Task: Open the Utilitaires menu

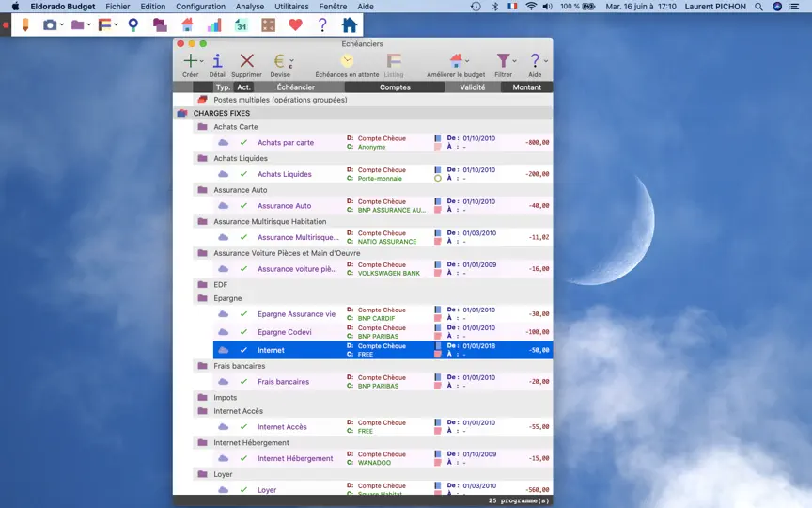Action: pyautogui.click(x=291, y=7)
